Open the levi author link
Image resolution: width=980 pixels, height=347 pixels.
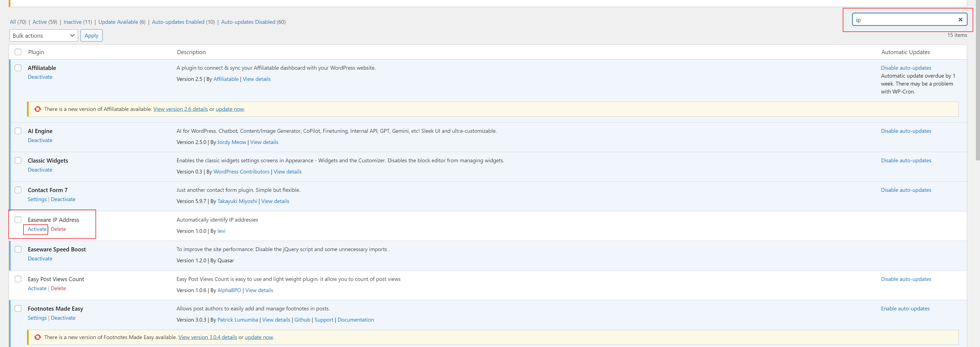[221, 231]
